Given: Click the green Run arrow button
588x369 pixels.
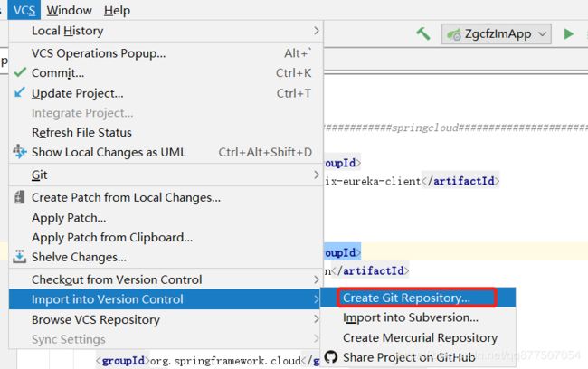Looking at the screenshot, I should 569,33.
